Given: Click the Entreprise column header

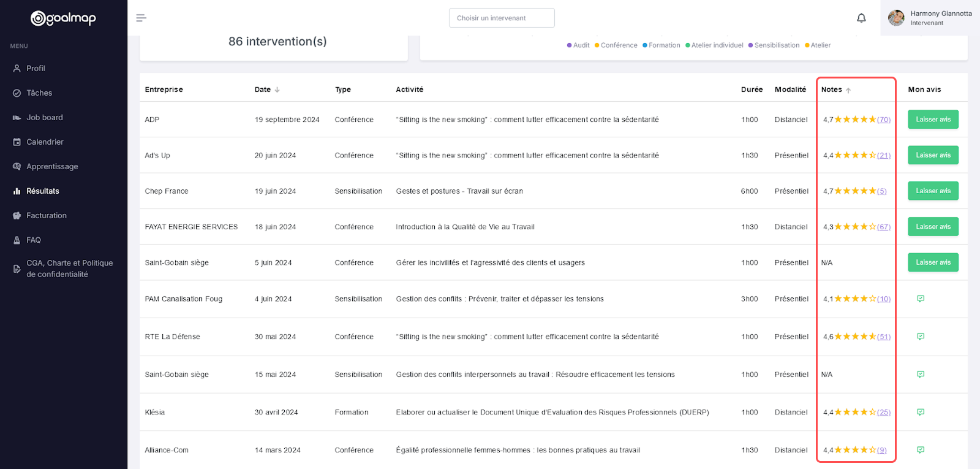Looking at the screenshot, I should pos(164,90).
